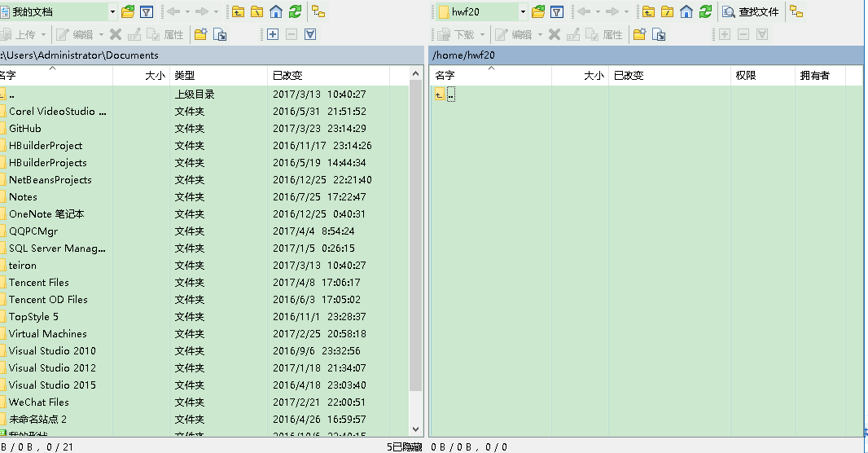
Task: Click the 查找文件 find files button
Action: 751,11
